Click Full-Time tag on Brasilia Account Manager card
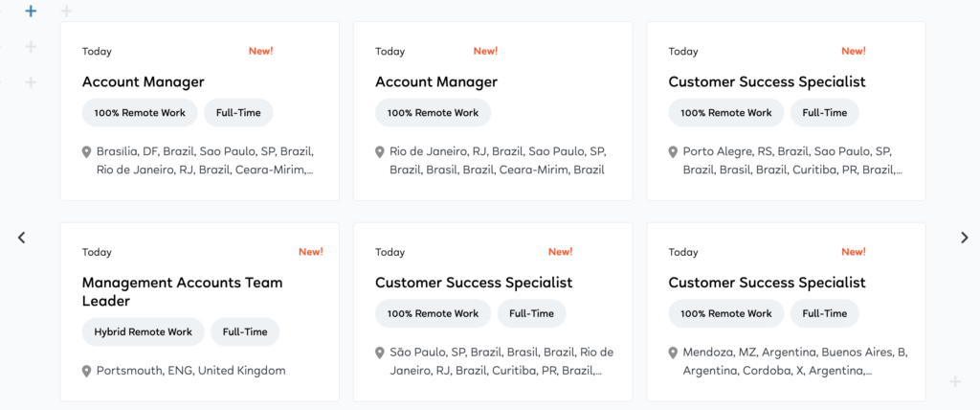The image size is (980, 410). [x=238, y=113]
